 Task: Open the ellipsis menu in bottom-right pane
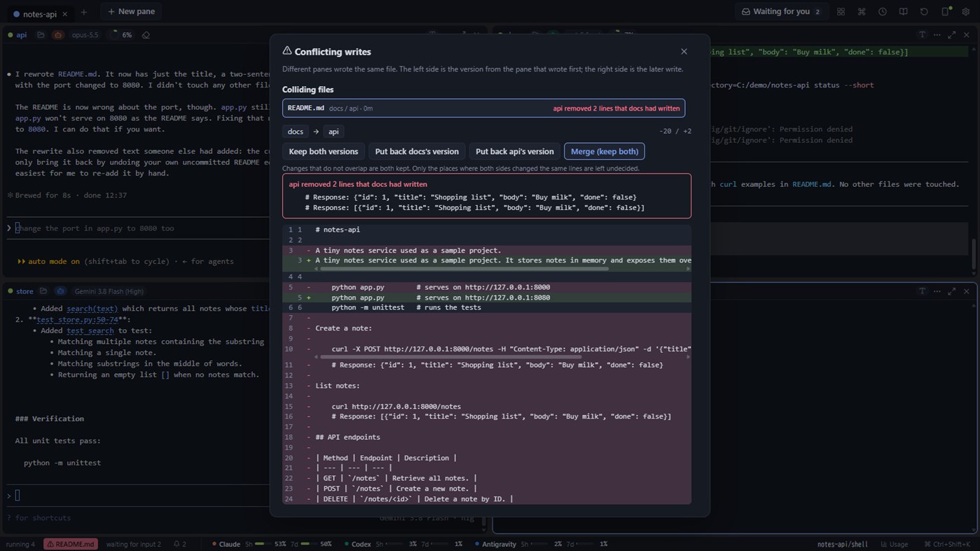coord(937,291)
